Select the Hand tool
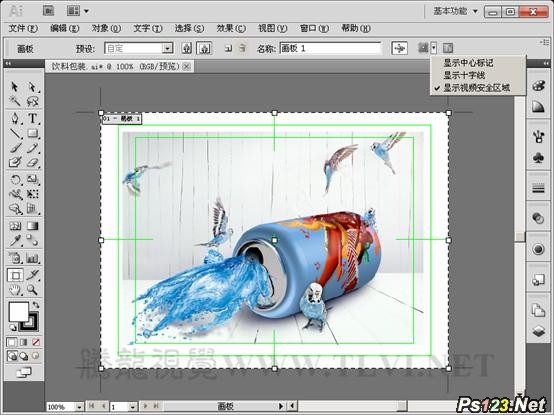 (14, 290)
